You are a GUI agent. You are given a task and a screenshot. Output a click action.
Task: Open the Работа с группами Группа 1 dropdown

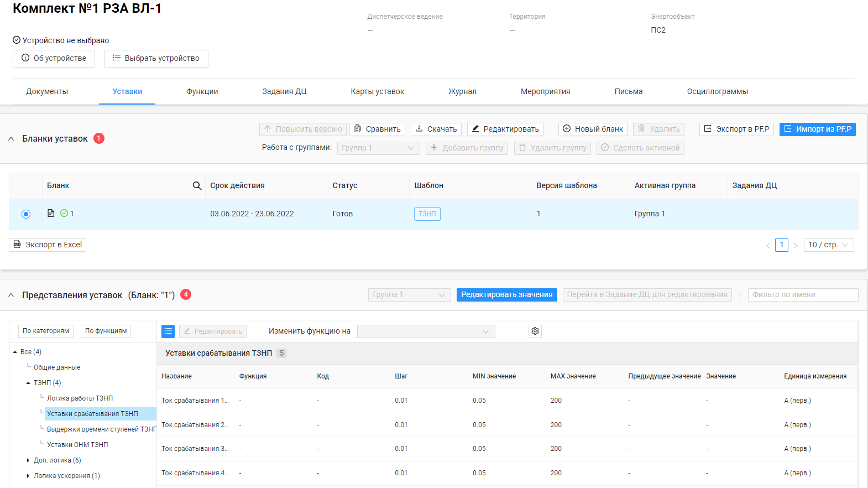(x=378, y=148)
